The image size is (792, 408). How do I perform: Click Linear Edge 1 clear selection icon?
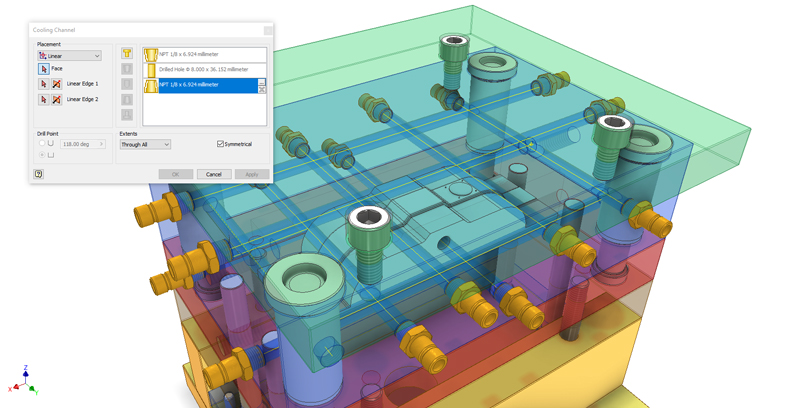(57, 84)
